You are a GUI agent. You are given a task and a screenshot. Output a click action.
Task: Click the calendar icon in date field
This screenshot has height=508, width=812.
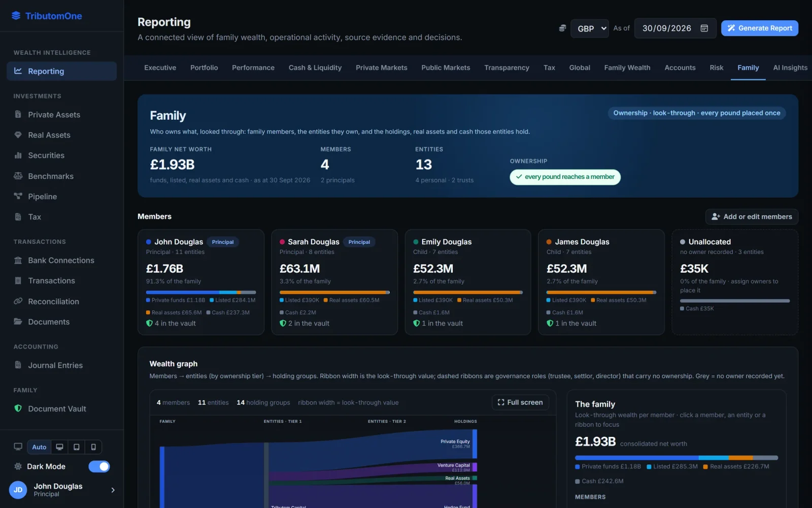(704, 28)
